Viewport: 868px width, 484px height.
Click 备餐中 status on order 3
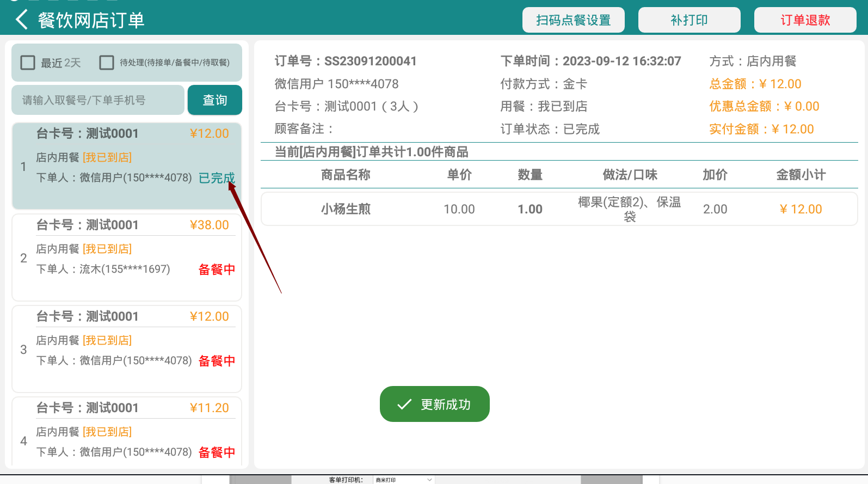[217, 361]
